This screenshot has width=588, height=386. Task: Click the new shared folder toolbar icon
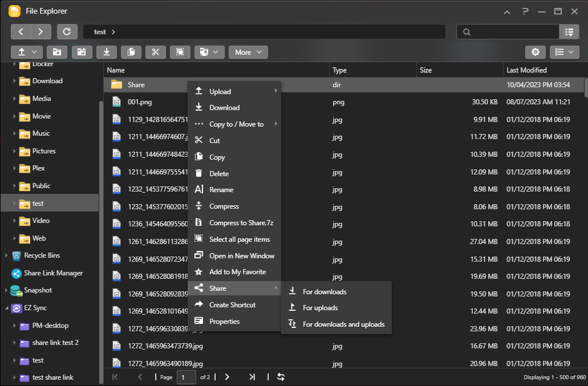click(x=82, y=52)
